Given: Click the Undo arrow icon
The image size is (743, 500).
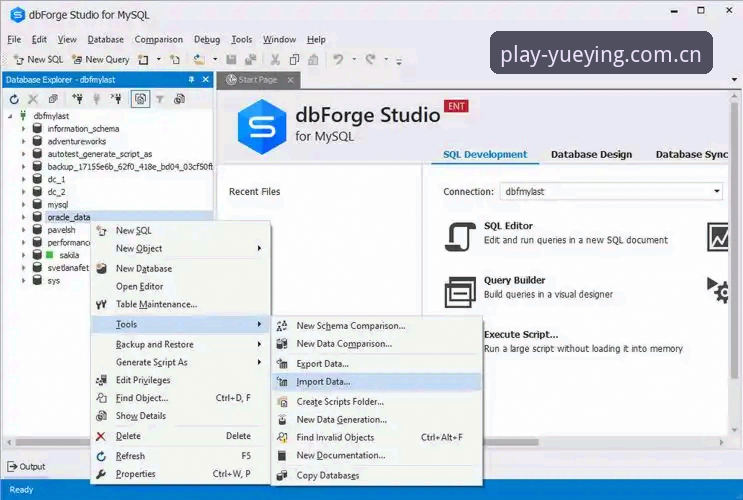Looking at the screenshot, I should point(338,60).
